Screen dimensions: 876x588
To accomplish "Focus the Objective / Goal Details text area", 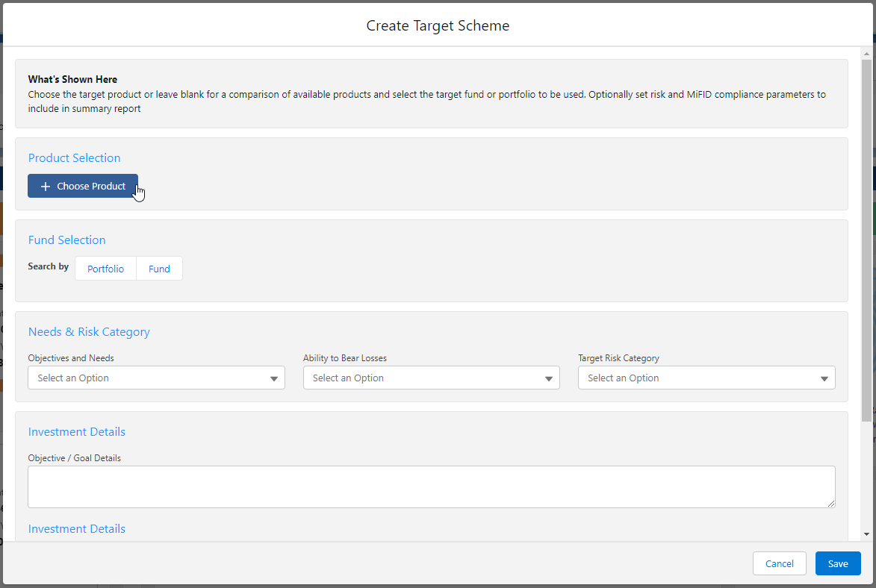I will coord(431,487).
